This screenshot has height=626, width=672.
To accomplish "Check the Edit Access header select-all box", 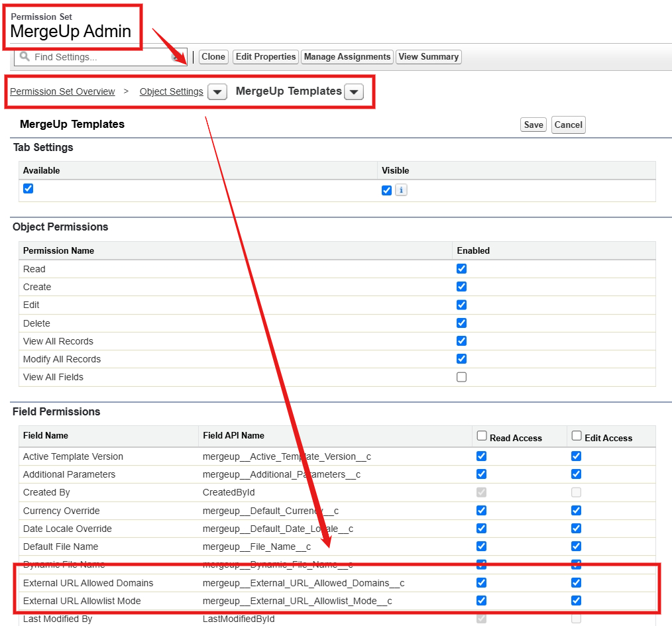I will 577,436.
